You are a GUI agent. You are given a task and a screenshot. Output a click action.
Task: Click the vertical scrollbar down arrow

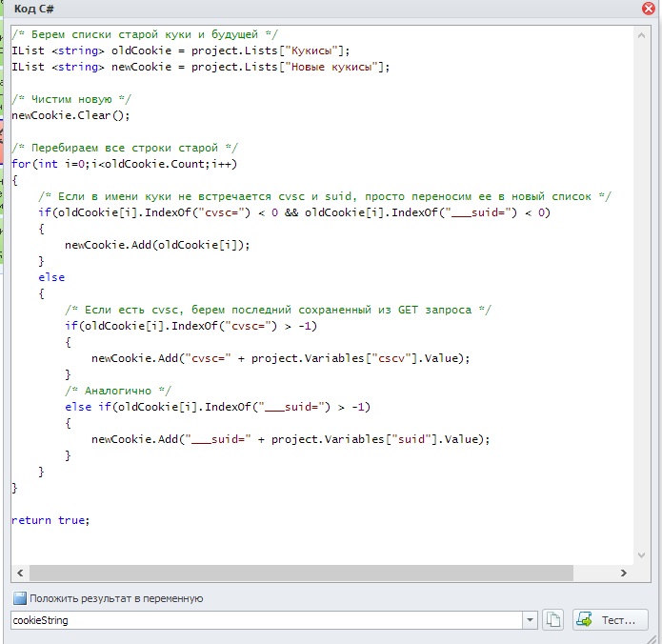click(x=641, y=555)
